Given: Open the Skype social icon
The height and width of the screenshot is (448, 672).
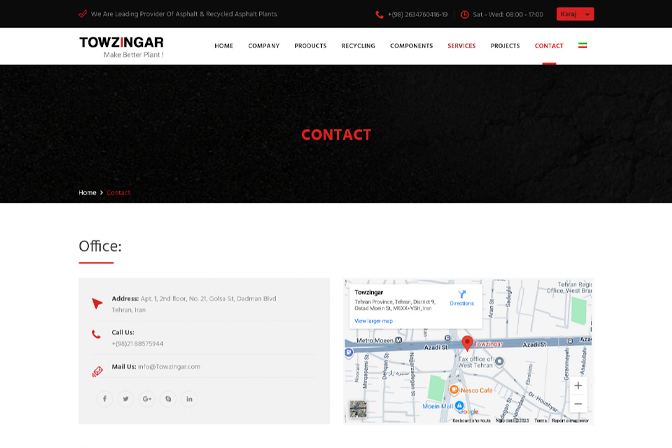Looking at the screenshot, I should [168, 399].
